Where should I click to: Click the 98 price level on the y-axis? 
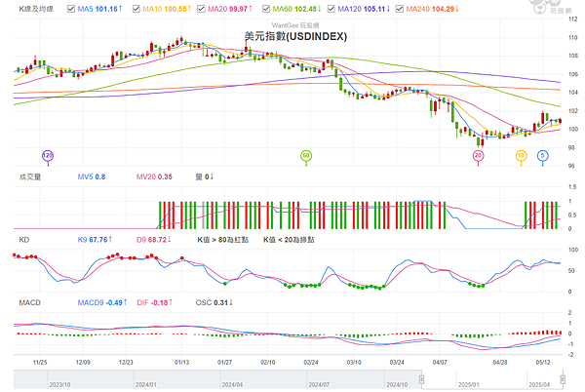(x=571, y=148)
